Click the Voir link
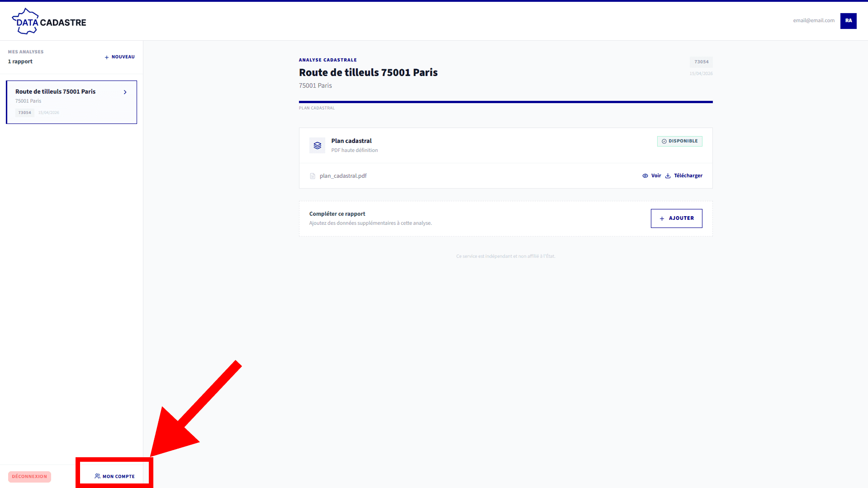This screenshot has height=488, width=868. click(656, 176)
